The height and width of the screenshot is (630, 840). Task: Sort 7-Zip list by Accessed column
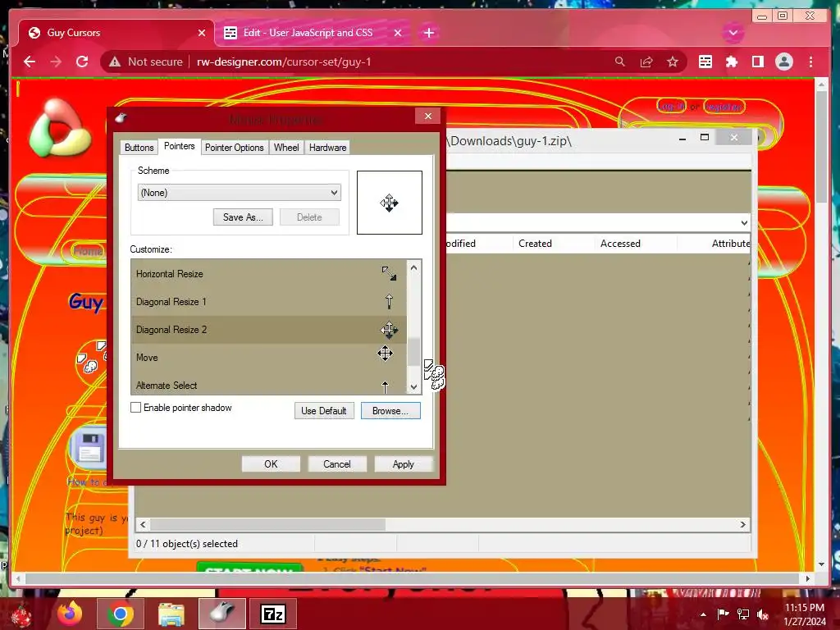click(x=636, y=243)
